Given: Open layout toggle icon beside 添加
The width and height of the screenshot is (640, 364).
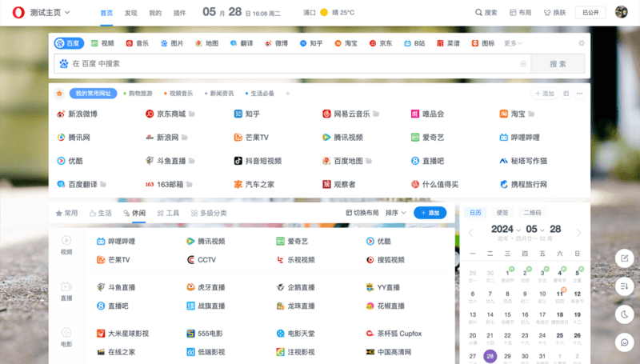Looking at the screenshot, I should (566, 94).
